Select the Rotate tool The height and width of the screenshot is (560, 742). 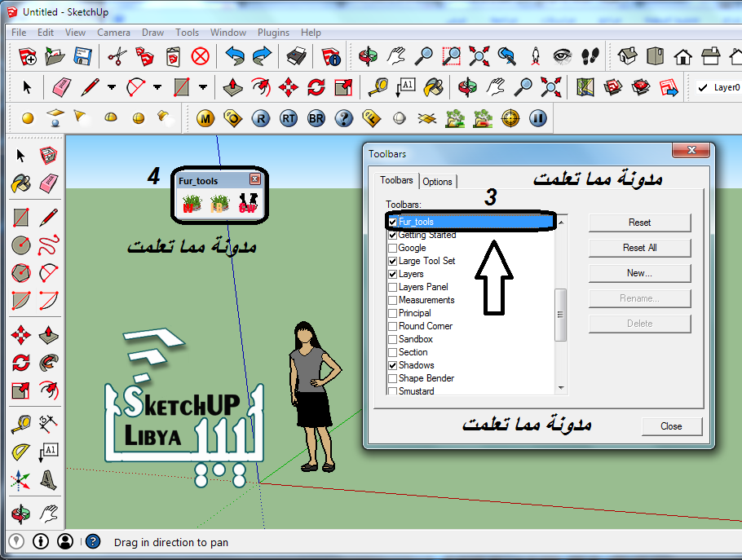(20, 363)
